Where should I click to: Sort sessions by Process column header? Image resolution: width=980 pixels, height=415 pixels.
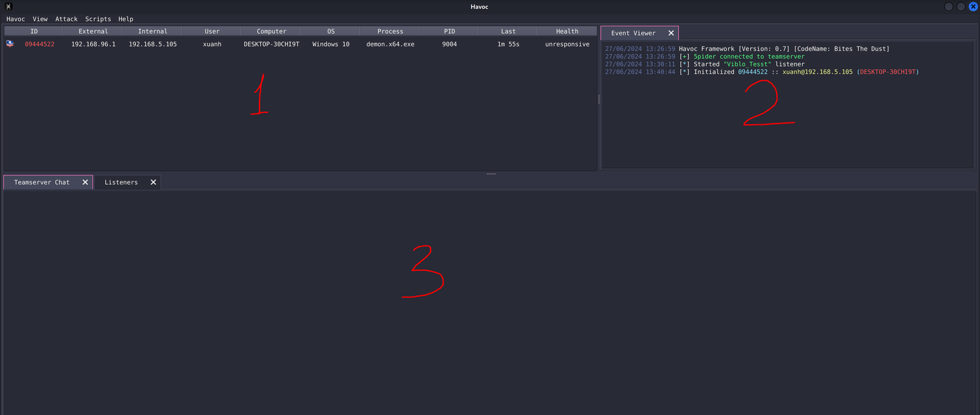[x=390, y=31]
